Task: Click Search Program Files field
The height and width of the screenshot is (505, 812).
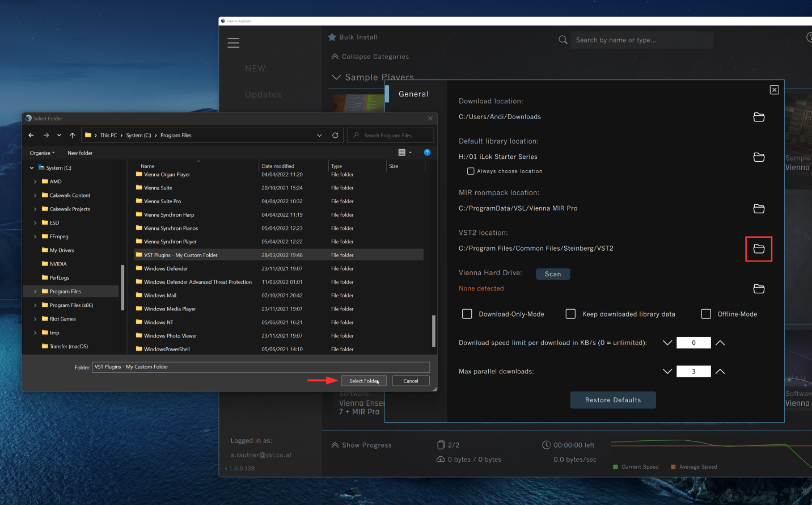Action: tap(390, 135)
